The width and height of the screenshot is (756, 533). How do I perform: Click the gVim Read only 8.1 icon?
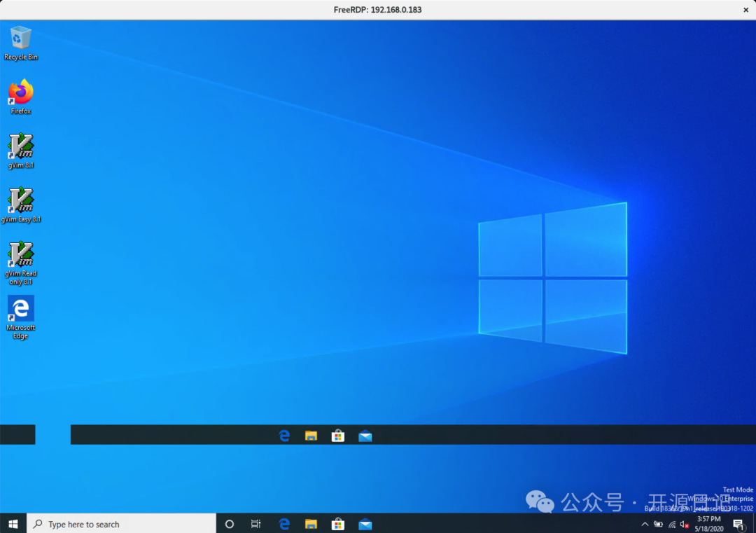click(21, 255)
